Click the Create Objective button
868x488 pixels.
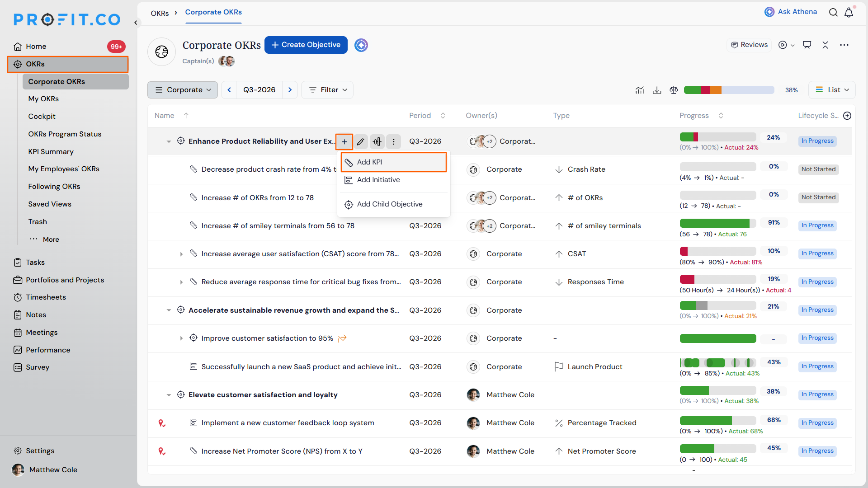[x=306, y=45]
